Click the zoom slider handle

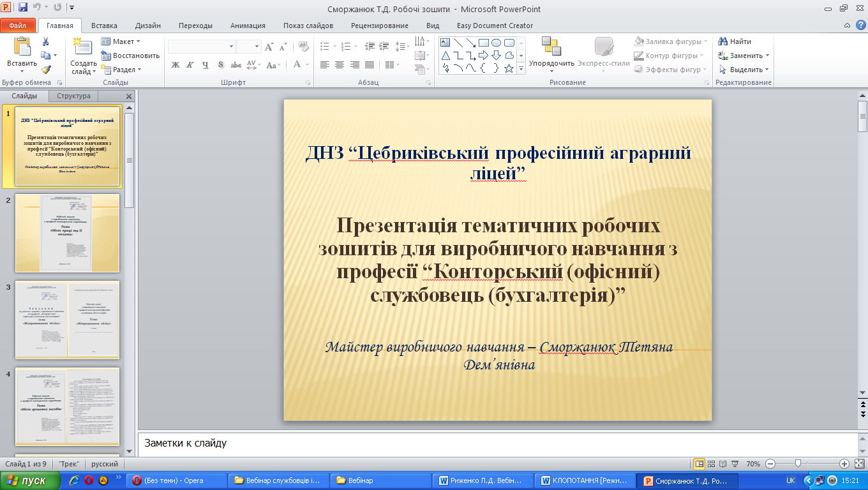point(797,464)
